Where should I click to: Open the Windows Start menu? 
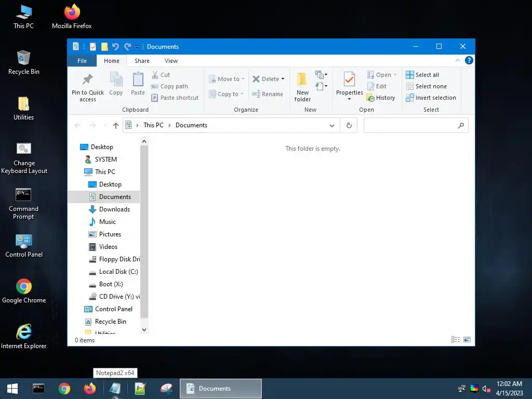(12, 389)
